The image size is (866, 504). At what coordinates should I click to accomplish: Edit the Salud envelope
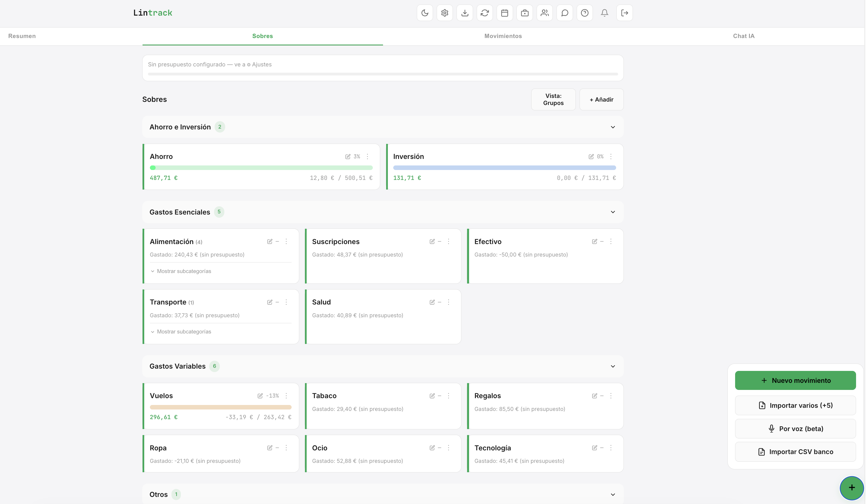pos(432,302)
